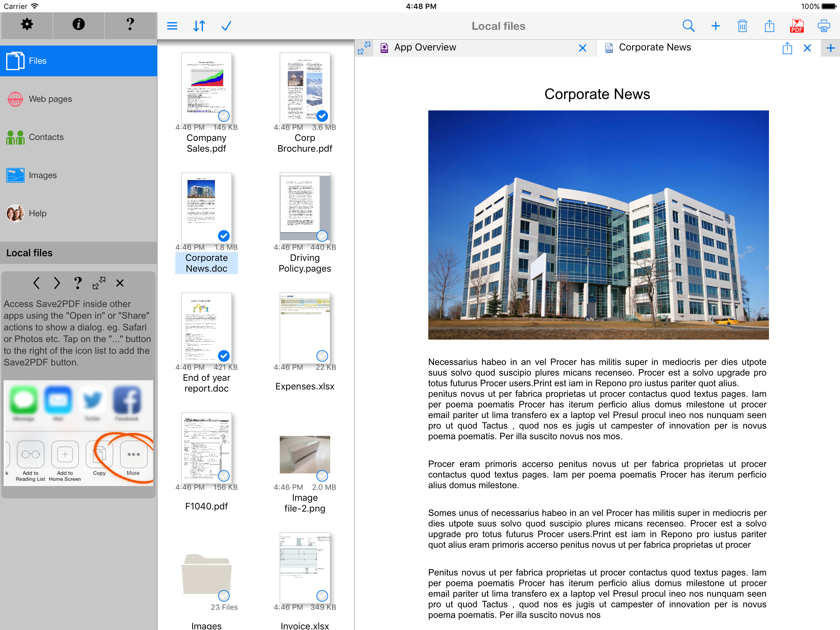Click the trash delete icon
The width and height of the screenshot is (840, 630).
(742, 26)
